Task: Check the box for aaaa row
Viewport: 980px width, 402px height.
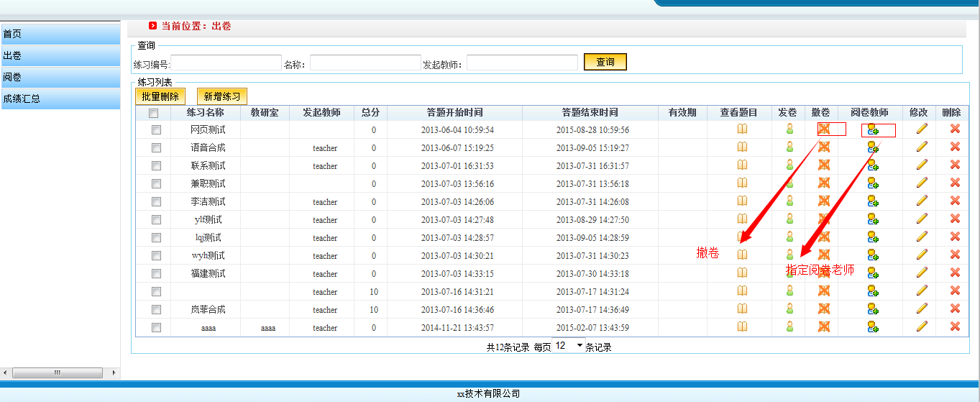Action: coord(156,328)
